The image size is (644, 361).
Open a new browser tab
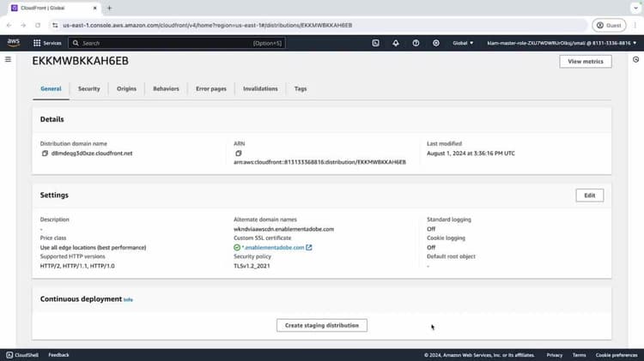pos(109,8)
